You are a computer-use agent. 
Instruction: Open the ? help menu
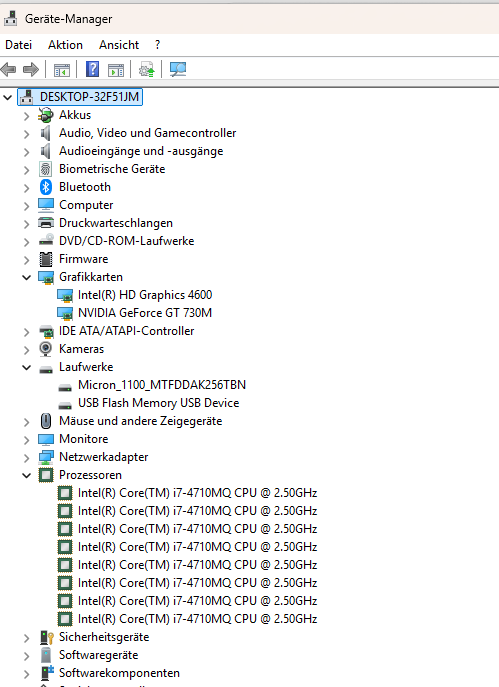coord(157,45)
